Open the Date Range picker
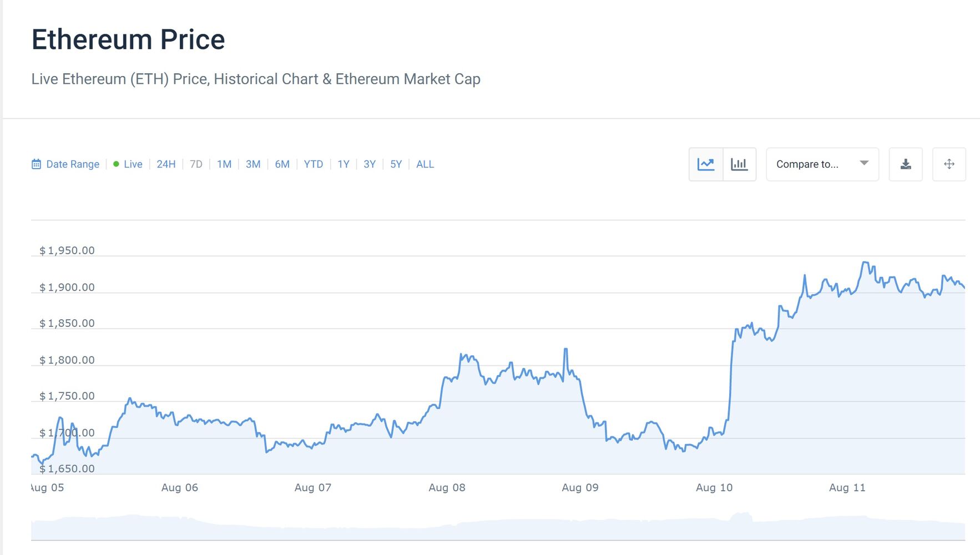 pyautogui.click(x=72, y=164)
